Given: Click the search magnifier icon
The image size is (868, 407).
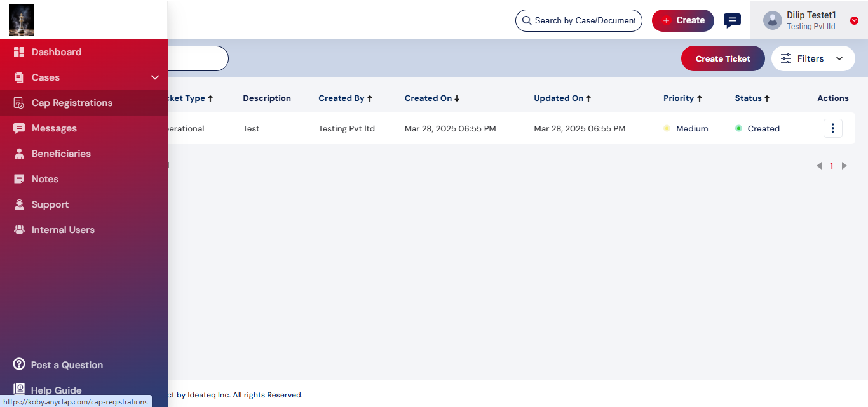Looking at the screenshot, I should pyautogui.click(x=527, y=20).
